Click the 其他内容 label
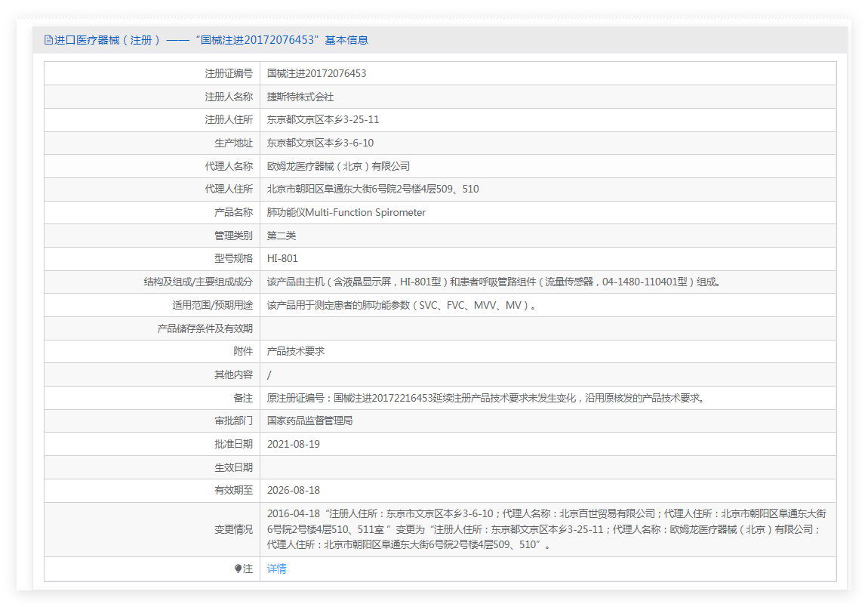Image resolution: width=868 pixels, height=607 pixels. [234, 375]
